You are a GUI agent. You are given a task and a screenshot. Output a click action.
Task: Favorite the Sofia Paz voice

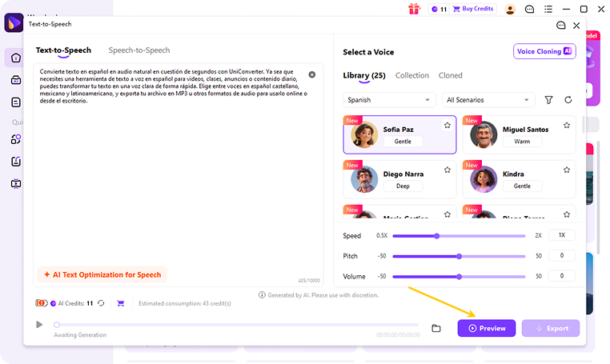[447, 126]
